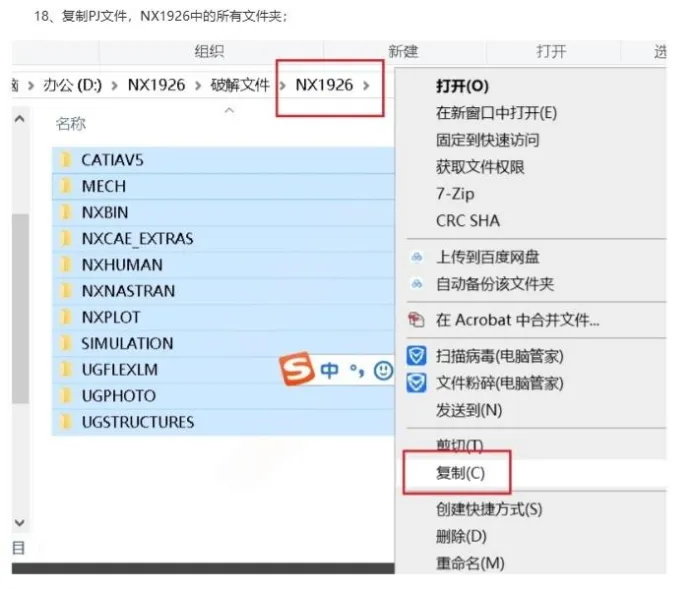This screenshot has height=590, width=692.
Task: Click the Sogou input method S logo
Action: point(297,368)
